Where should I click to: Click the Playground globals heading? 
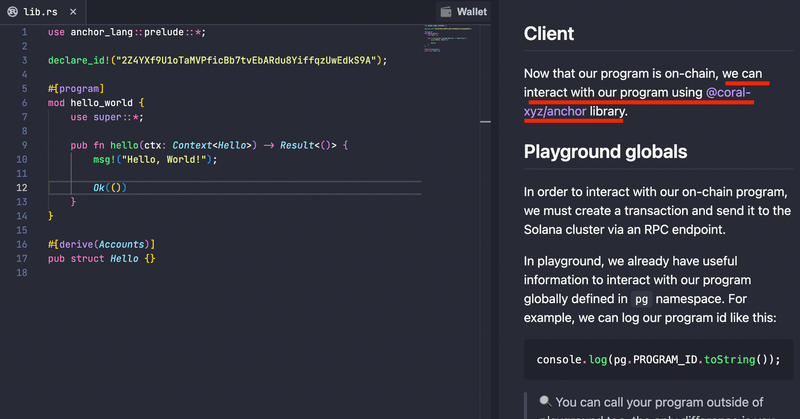pyautogui.click(x=605, y=152)
